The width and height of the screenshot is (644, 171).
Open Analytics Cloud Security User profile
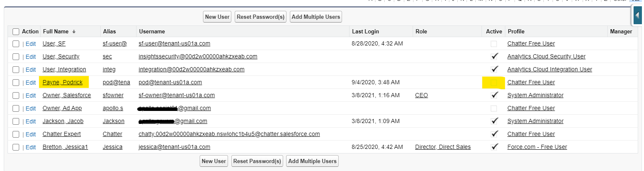click(x=546, y=57)
